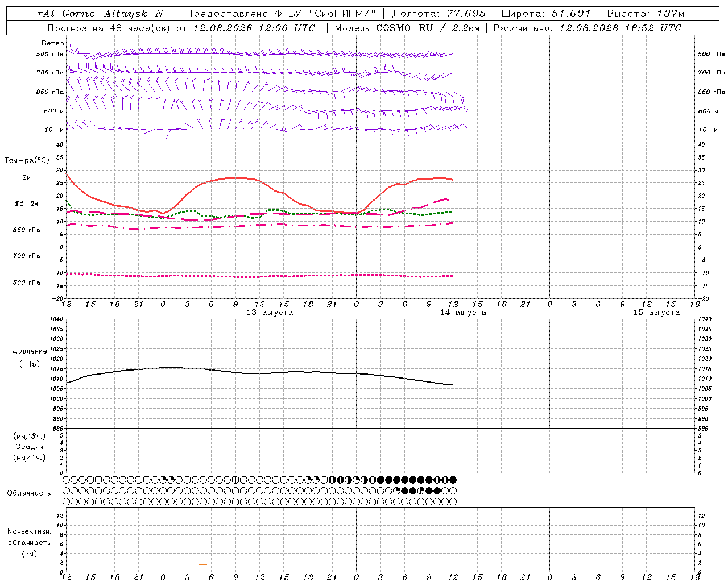This screenshot has height=582, width=728.
Task: Click the Высота 137м header field
Action: tap(646, 14)
